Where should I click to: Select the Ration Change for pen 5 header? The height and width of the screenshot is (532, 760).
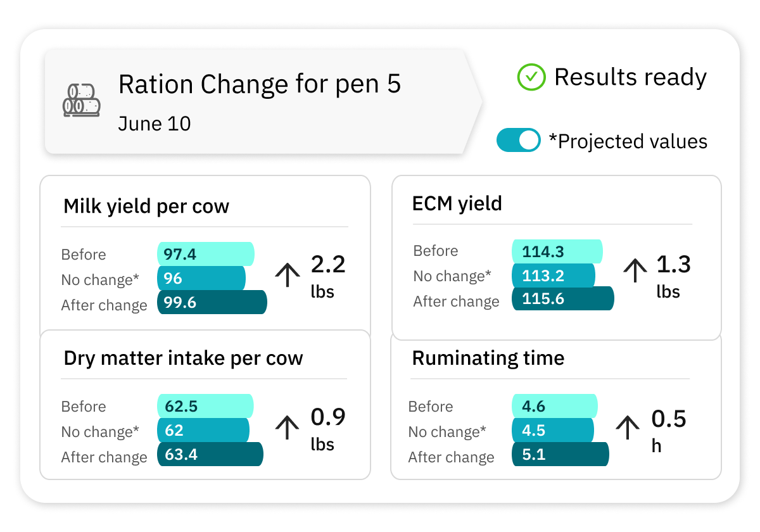260,84
